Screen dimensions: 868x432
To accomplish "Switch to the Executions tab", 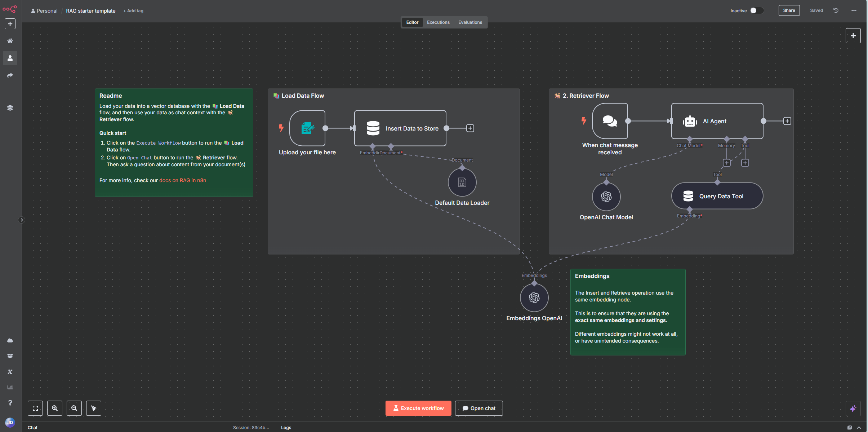I will click(x=438, y=22).
